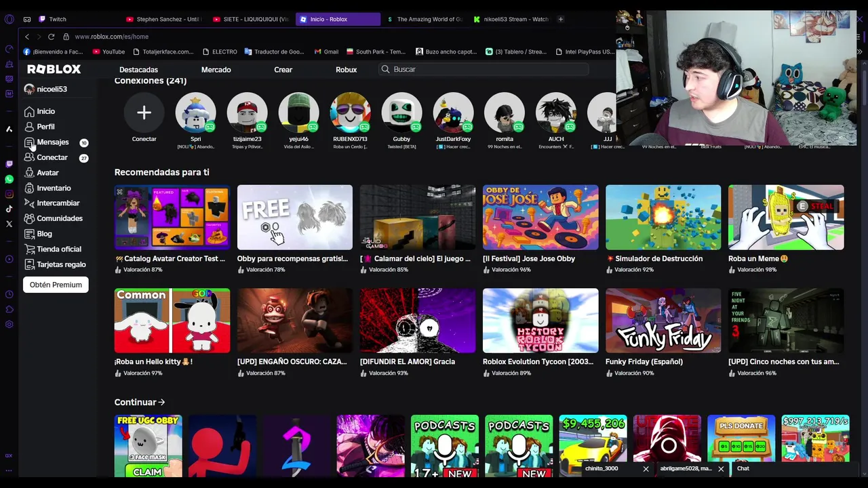The image size is (868, 488).
Task: Open Conectar in the left navigation
Action: click(46, 157)
